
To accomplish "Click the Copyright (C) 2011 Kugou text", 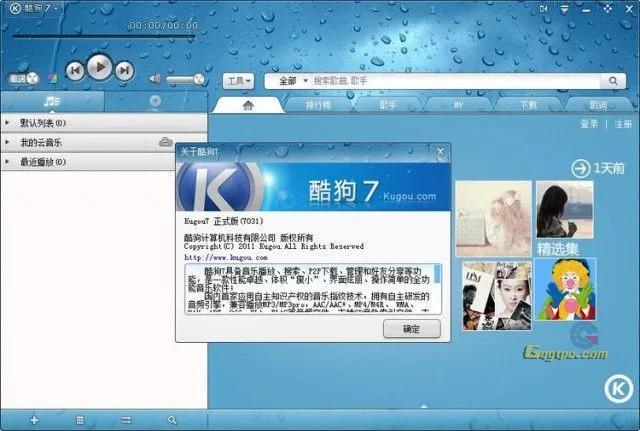I will (x=273, y=247).
